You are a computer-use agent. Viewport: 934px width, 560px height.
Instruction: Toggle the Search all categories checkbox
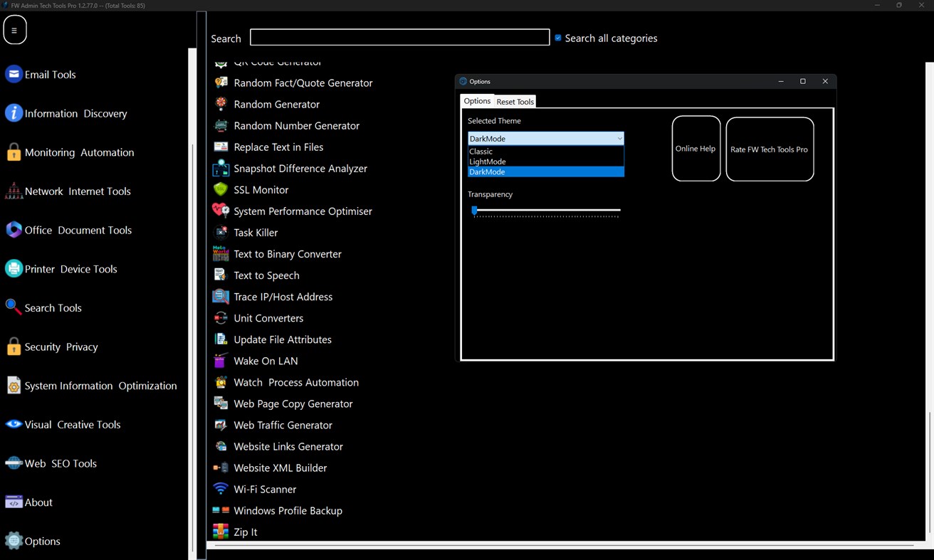click(557, 38)
